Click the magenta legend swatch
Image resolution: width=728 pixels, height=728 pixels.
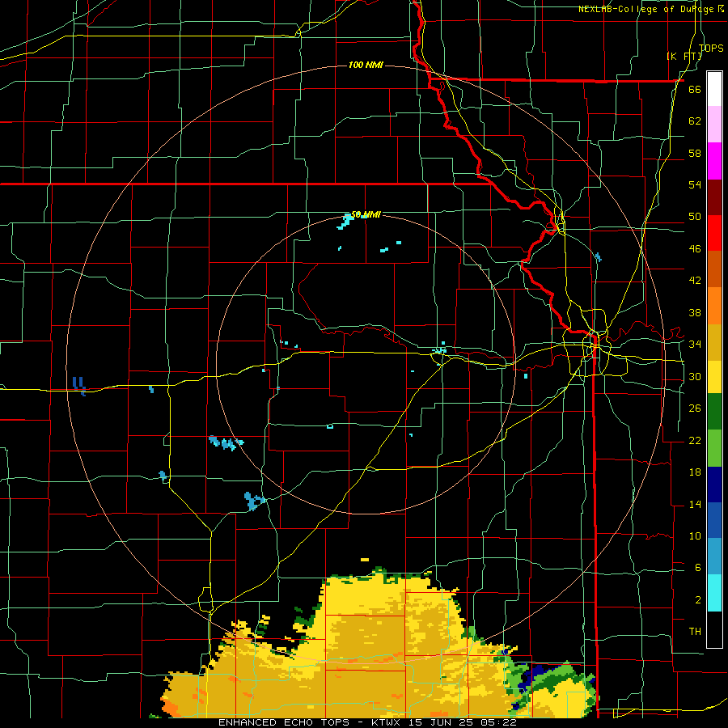point(714,161)
